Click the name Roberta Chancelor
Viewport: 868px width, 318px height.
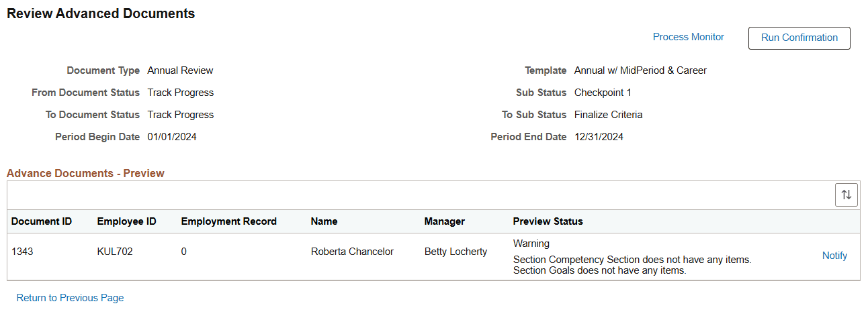pos(352,252)
